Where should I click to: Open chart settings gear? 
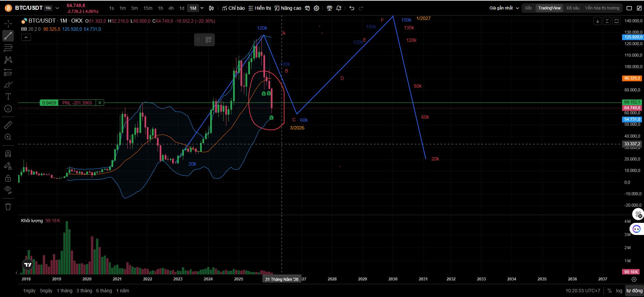click(316, 8)
